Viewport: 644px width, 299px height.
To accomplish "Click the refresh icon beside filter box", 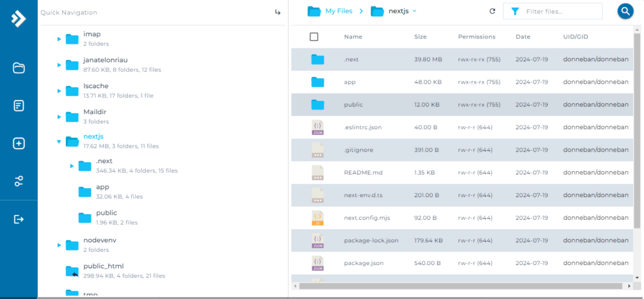I will [x=492, y=11].
